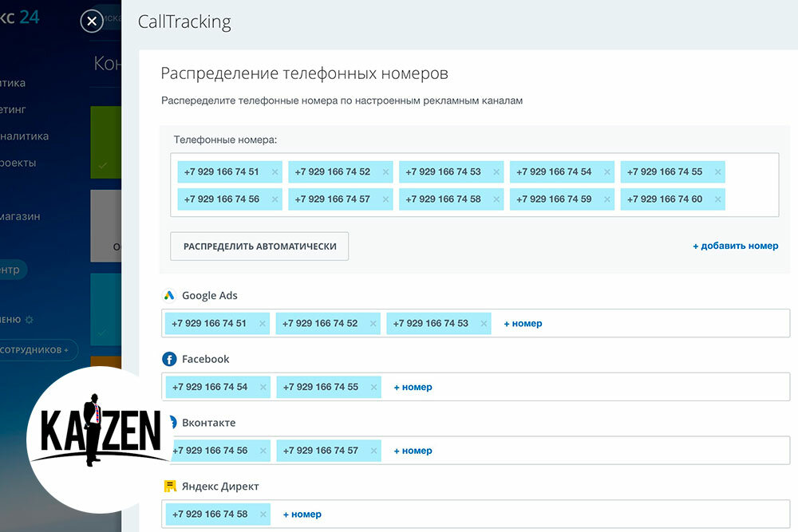Open menu settings gear in sidebar
The height and width of the screenshot is (532, 798).
[30, 320]
